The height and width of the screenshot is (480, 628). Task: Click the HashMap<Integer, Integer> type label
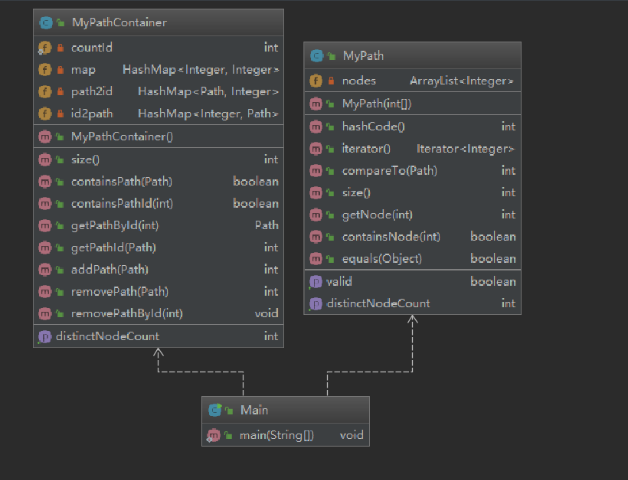pyautogui.click(x=201, y=70)
